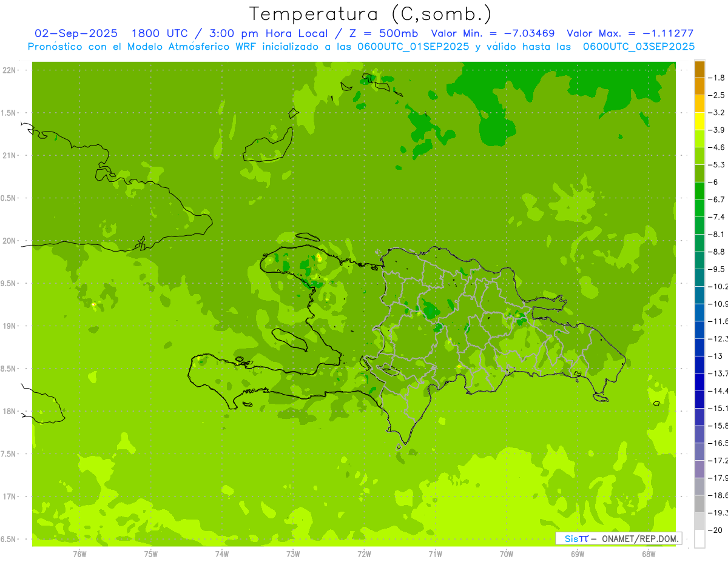Screen dimensions: 728x562
Task: Click the "22N" latitude axis label
Action: click(x=10, y=70)
